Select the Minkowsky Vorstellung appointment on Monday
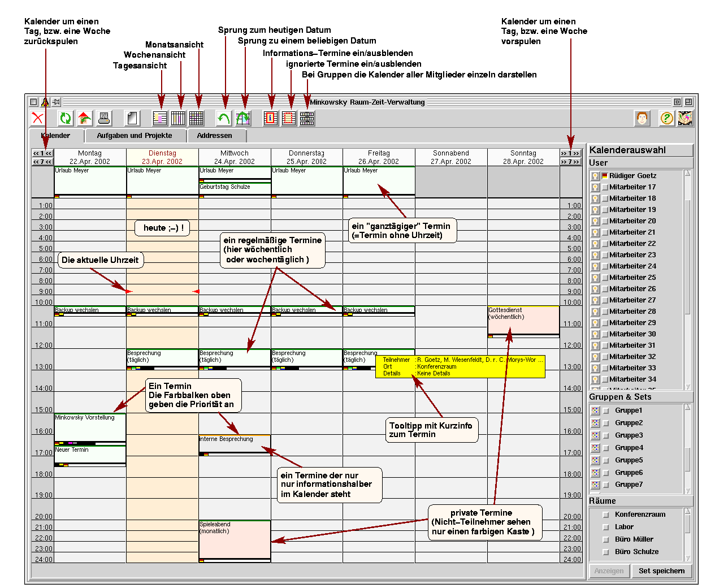Image resolution: width=702 pixels, height=588 pixels. (x=90, y=429)
